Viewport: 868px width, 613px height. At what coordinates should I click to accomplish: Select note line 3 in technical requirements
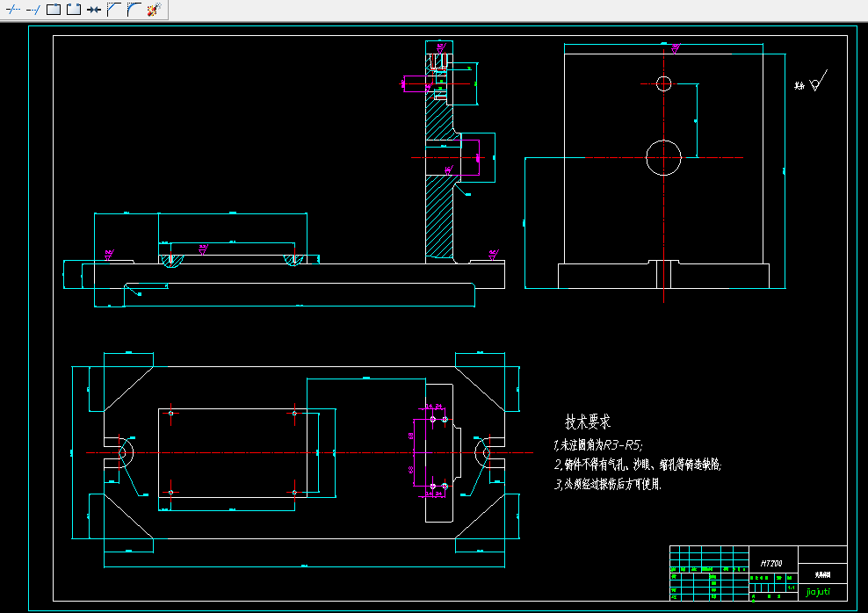608,484
